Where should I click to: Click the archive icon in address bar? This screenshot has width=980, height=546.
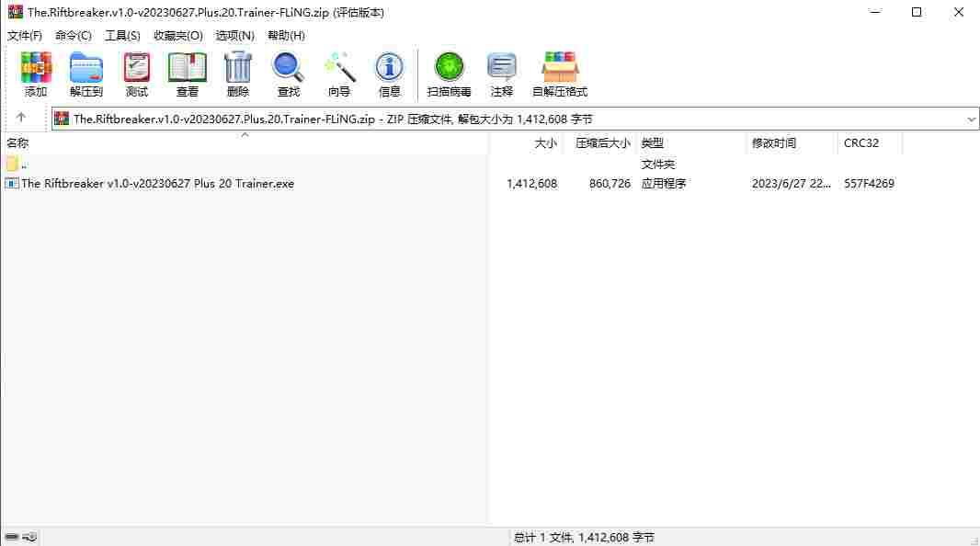click(x=62, y=119)
